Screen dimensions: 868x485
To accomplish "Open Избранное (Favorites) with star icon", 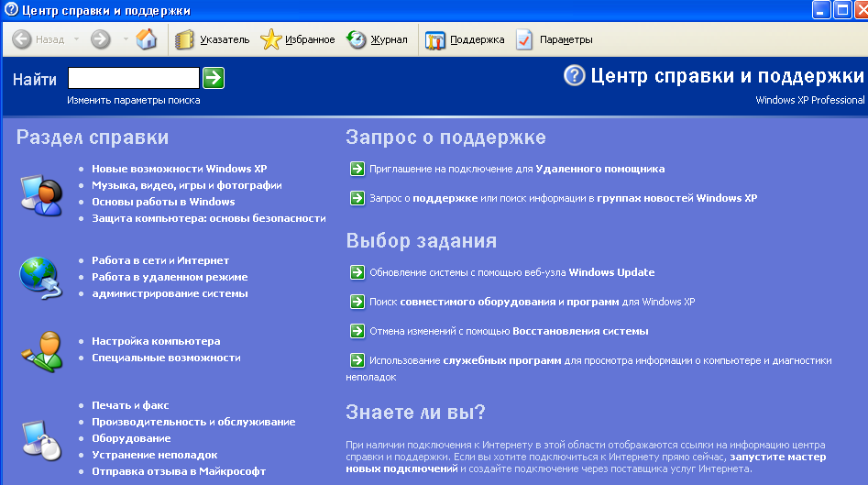I will (x=298, y=39).
